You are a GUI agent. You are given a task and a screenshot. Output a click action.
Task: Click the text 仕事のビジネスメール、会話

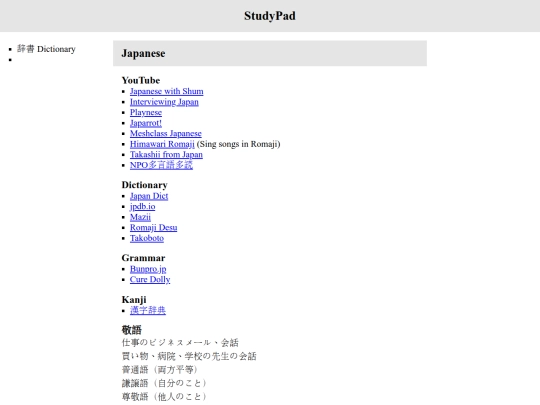pyautogui.click(x=180, y=343)
